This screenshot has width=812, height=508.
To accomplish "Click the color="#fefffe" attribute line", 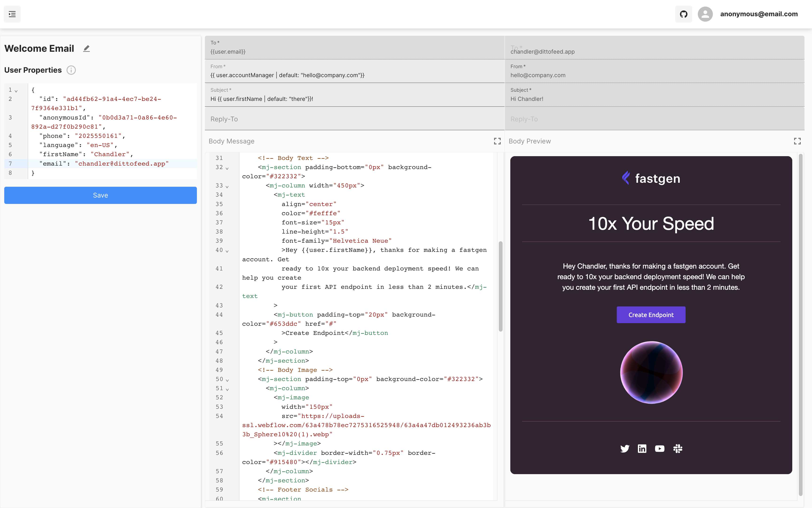I will pyautogui.click(x=311, y=213).
